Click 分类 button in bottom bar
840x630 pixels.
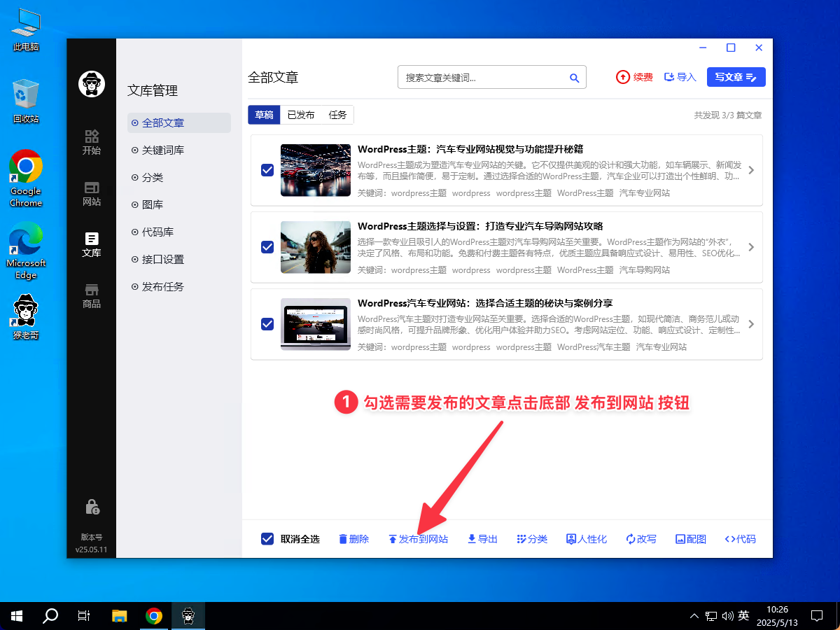click(532, 539)
